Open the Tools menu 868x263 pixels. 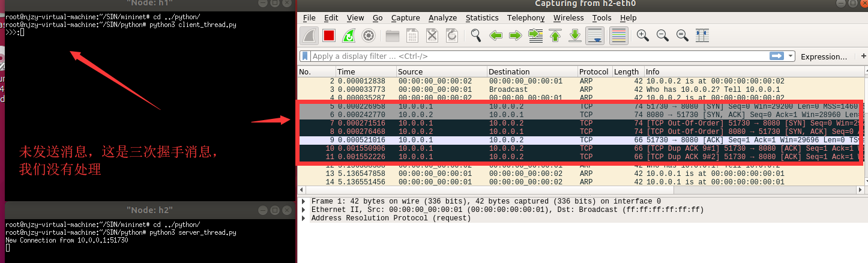[602, 18]
